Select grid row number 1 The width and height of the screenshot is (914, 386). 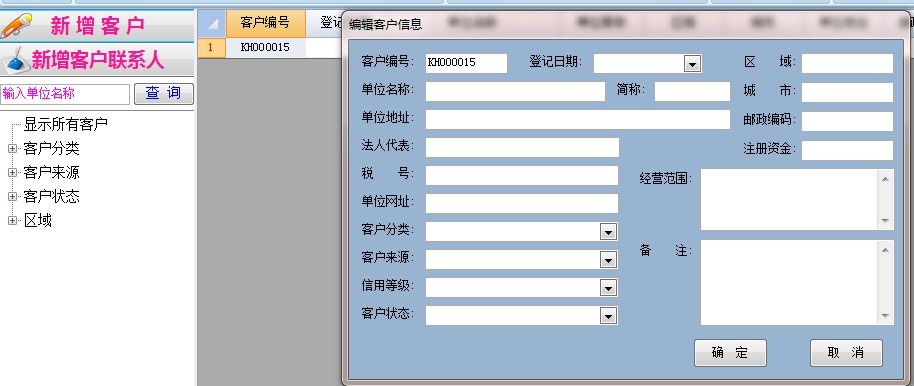coord(212,47)
